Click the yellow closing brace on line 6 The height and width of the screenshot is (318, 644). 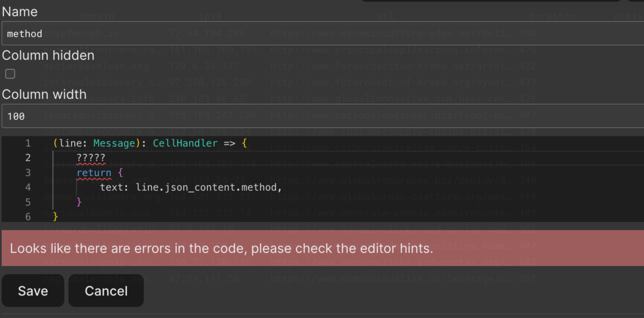pyautogui.click(x=55, y=216)
